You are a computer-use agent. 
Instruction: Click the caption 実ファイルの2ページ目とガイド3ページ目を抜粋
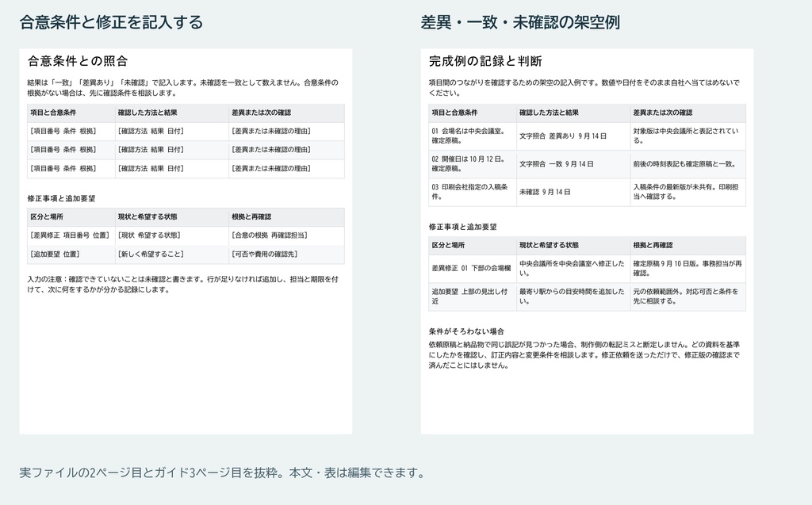click(x=223, y=472)
